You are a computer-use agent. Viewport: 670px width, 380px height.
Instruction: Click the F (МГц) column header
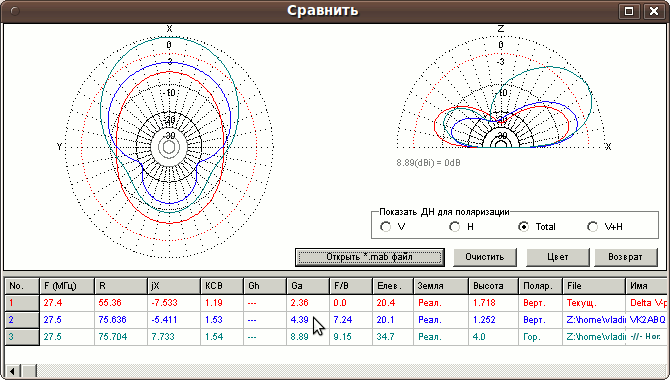point(67,286)
